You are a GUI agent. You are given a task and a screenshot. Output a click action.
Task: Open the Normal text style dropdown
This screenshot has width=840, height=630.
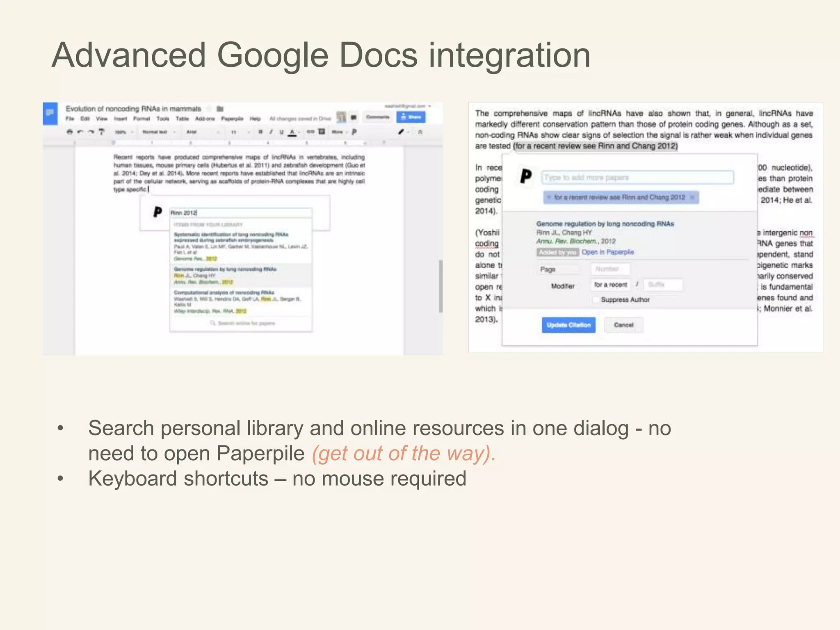click(159, 132)
